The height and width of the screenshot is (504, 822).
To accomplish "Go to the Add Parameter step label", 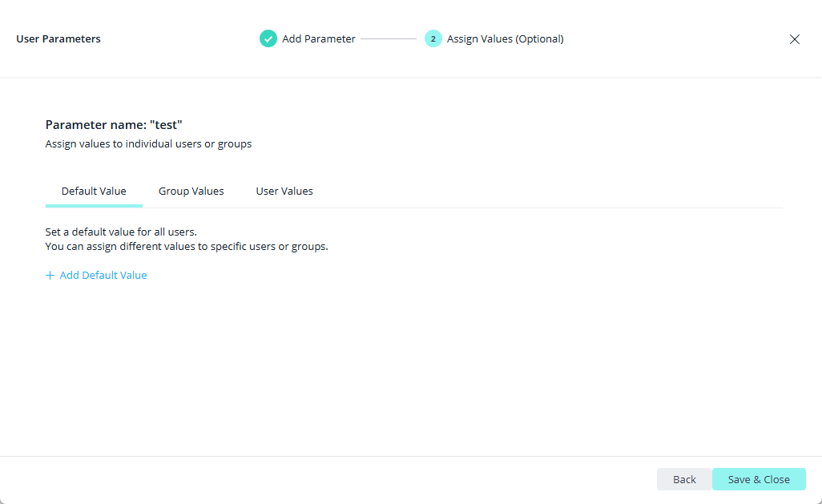I will (x=319, y=38).
